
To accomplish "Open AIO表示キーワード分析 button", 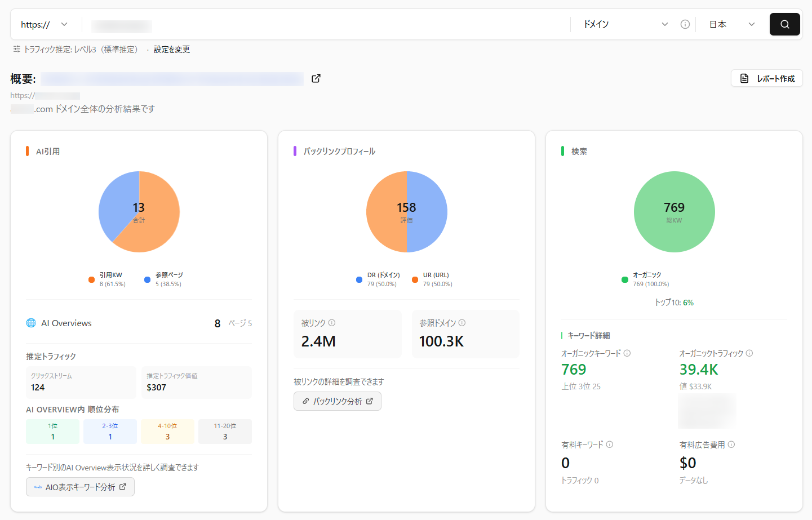I will (x=80, y=487).
